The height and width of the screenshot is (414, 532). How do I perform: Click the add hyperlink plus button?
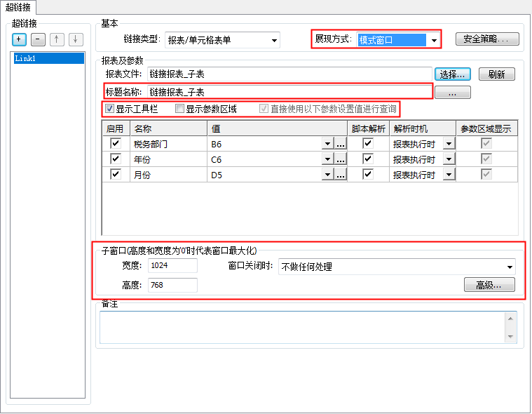tap(19, 39)
